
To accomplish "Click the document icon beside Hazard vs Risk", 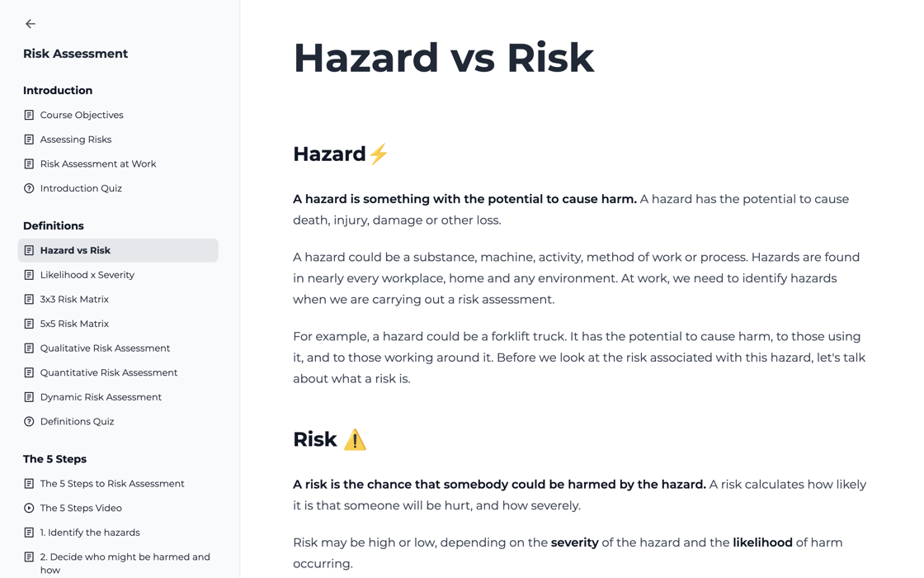I will (30, 250).
